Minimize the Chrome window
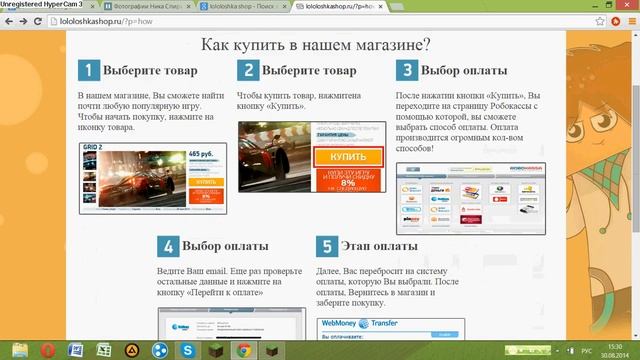This screenshot has height=360, width=640. pos(595,6)
